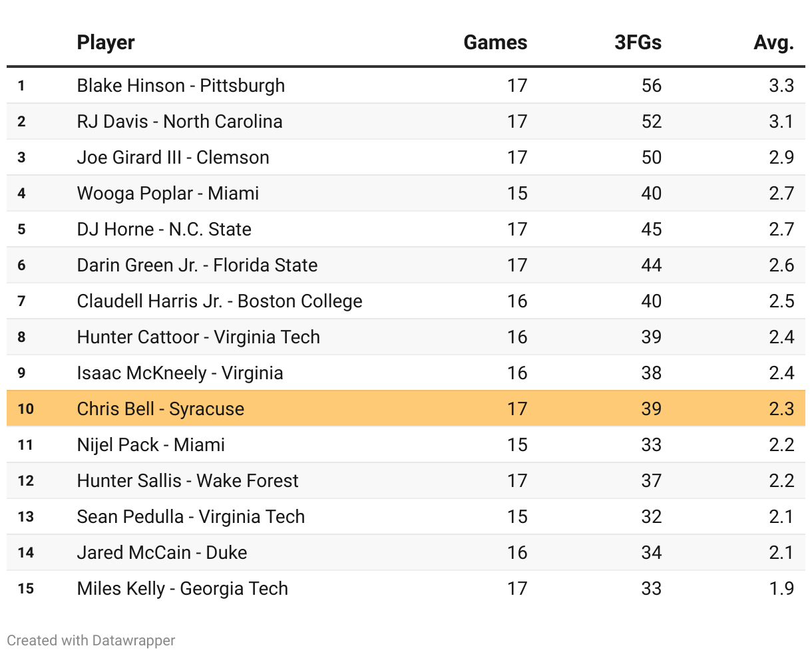Click the Player column header
The height and width of the screenshot is (656, 812).
coord(106,43)
